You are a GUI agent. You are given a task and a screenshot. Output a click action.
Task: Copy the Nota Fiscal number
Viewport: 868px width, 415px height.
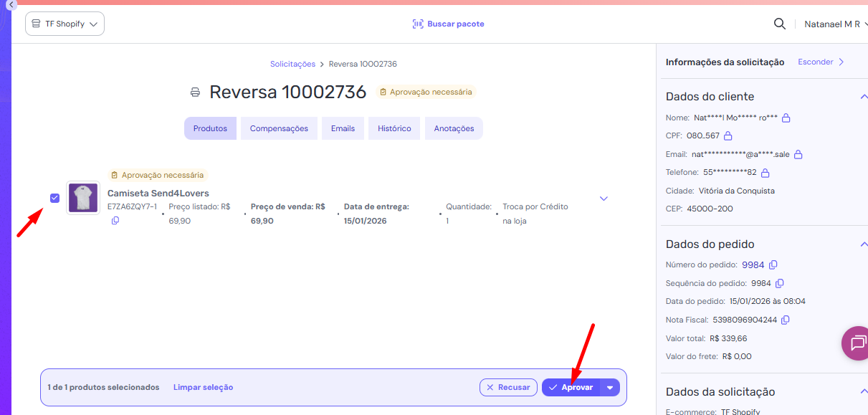coord(786,320)
